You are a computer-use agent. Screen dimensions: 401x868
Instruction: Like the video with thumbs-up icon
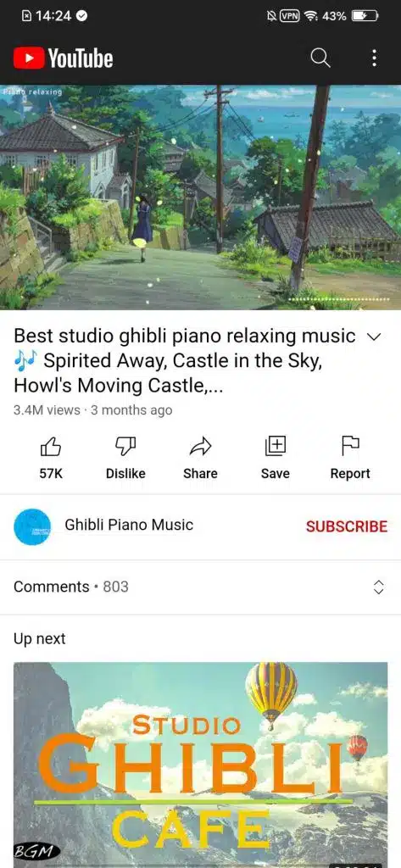(51, 458)
